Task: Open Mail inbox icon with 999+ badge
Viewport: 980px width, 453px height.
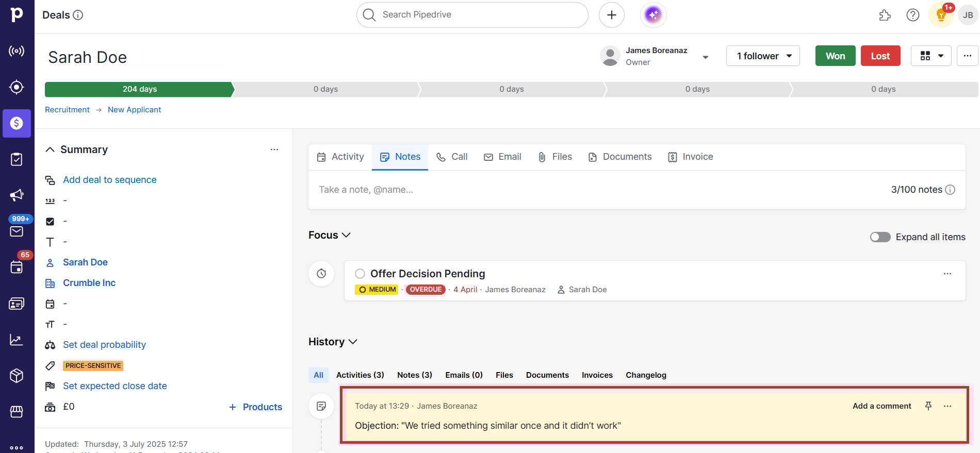Action: click(x=17, y=230)
